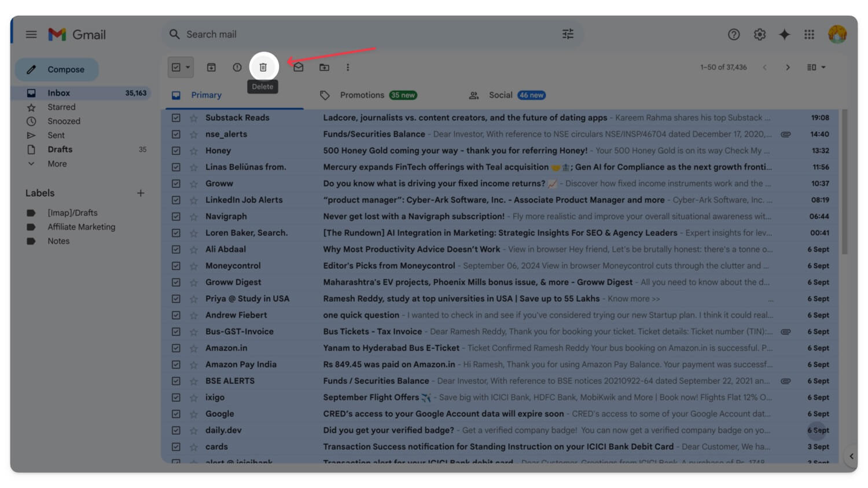868x488 pixels.
Task: Open the split pane view dropdown
Action: [x=815, y=67]
